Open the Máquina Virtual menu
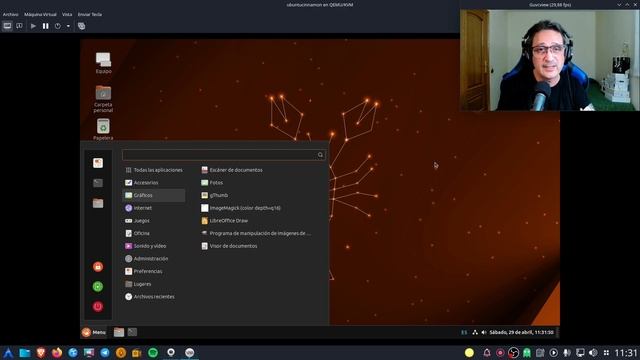640x360 pixels. (x=40, y=14)
